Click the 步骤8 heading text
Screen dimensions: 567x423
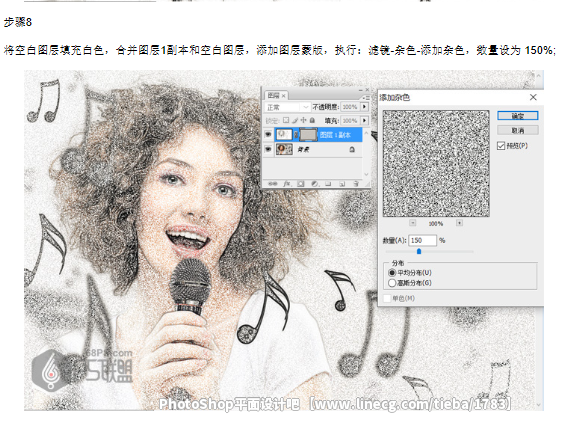[18, 22]
